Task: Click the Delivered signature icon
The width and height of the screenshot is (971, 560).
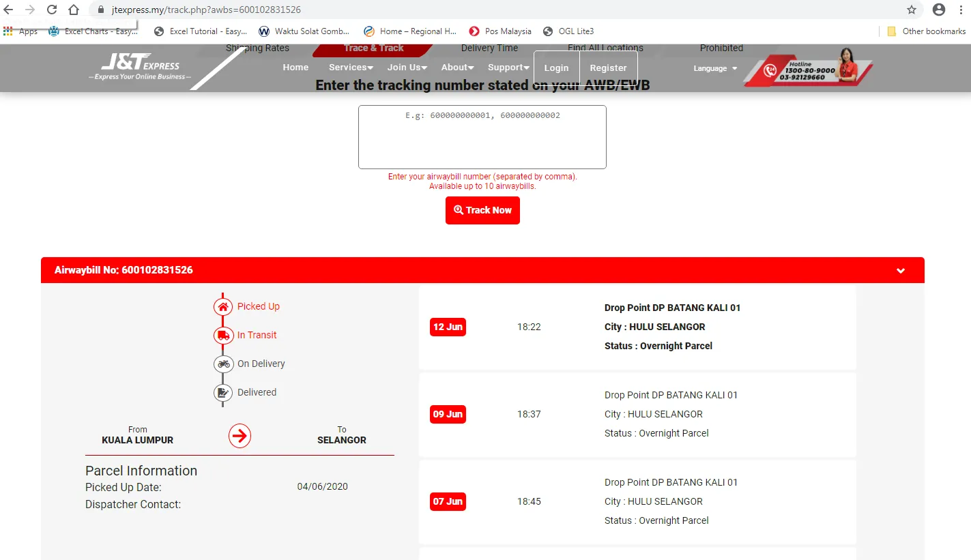Action: [223, 393]
